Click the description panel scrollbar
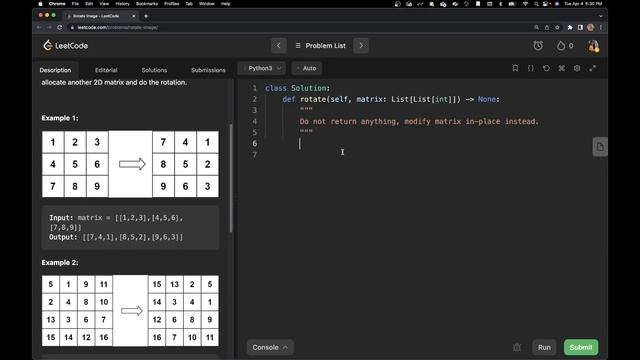 (231, 178)
